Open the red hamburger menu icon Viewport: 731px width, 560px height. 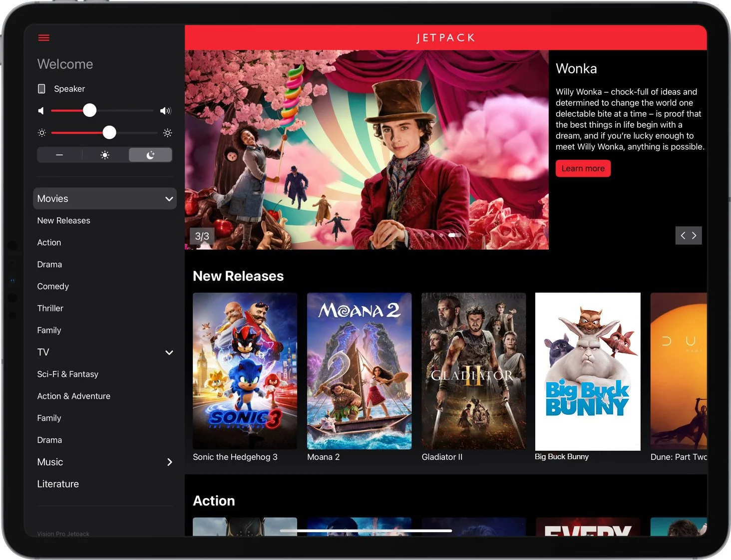pyautogui.click(x=44, y=38)
